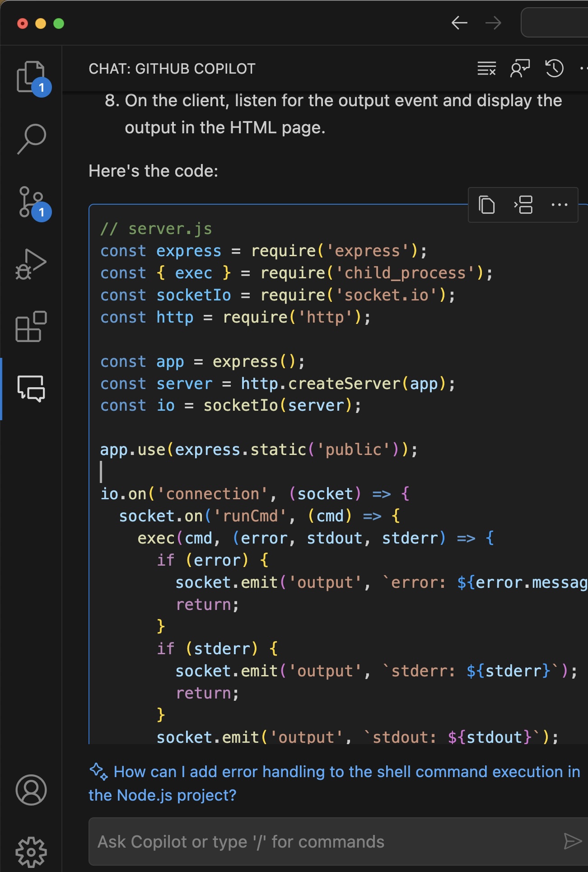Click the app.use(express.static('public')) line
588x872 pixels.
pos(259,450)
